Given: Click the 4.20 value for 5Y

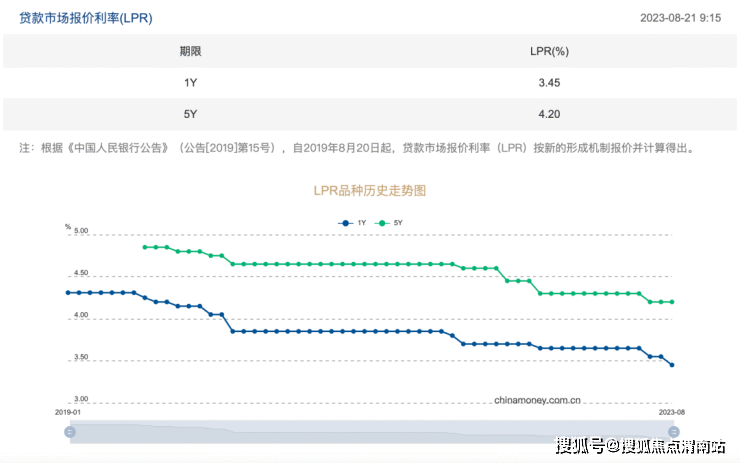Looking at the screenshot, I should click(548, 114).
